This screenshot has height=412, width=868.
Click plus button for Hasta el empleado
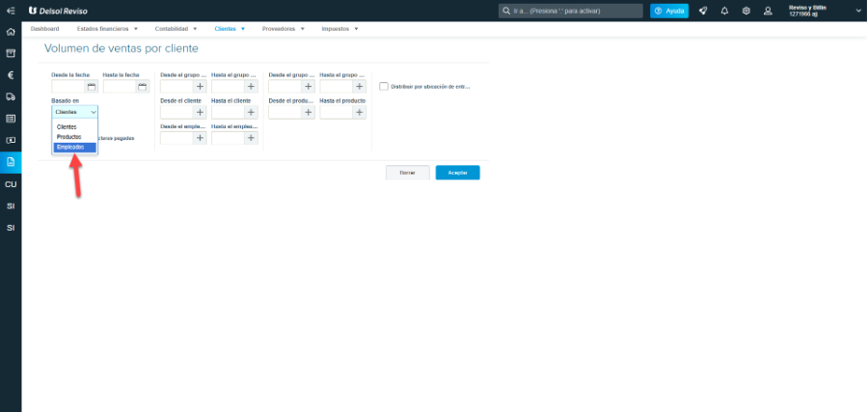pos(252,138)
